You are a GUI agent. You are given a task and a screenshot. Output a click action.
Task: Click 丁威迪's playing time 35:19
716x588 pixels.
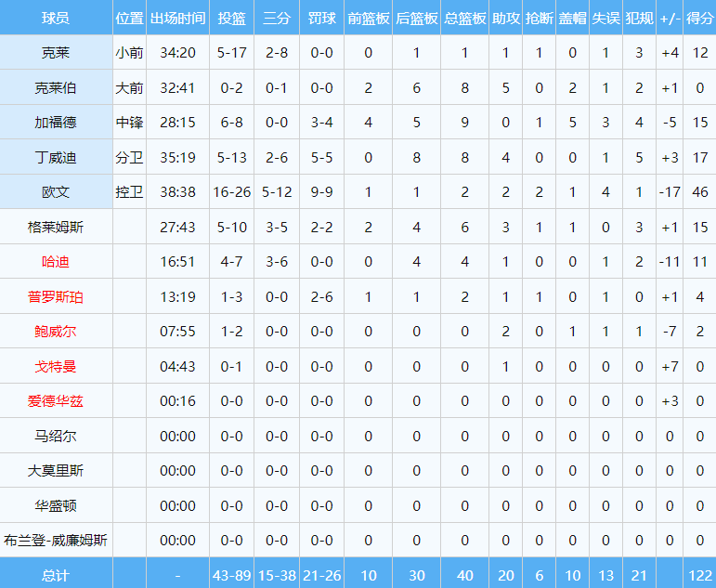[x=177, y=158]
